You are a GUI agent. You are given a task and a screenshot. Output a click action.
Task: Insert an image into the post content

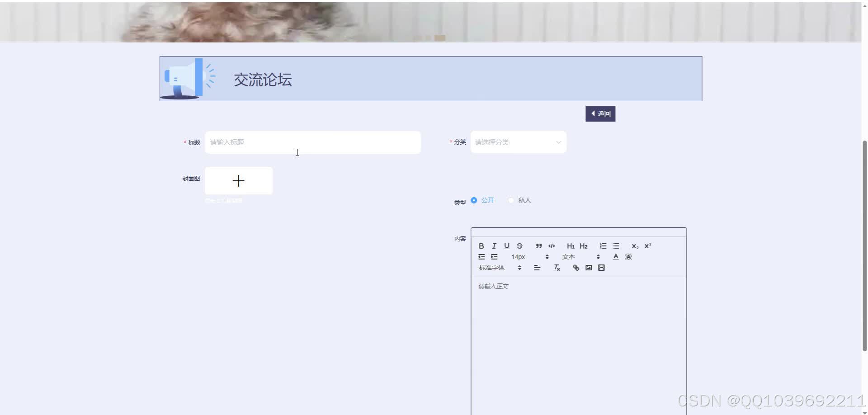coord(588,267)
